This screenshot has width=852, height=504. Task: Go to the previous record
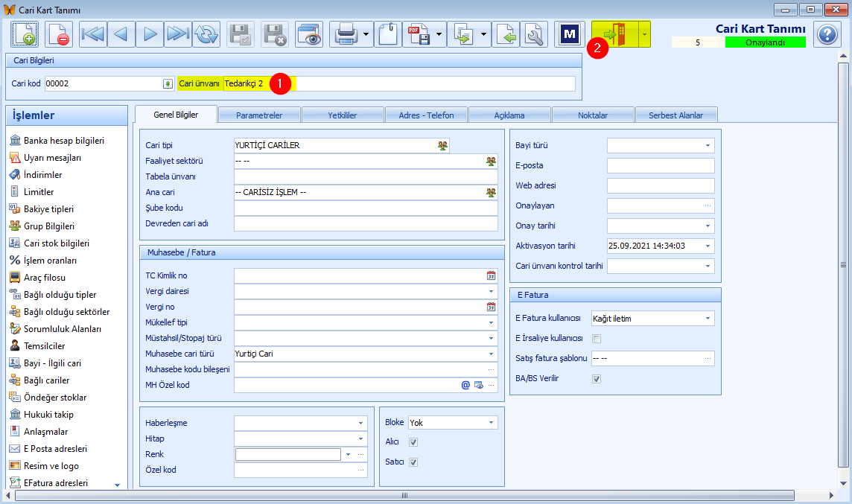[x=121, y=34]
